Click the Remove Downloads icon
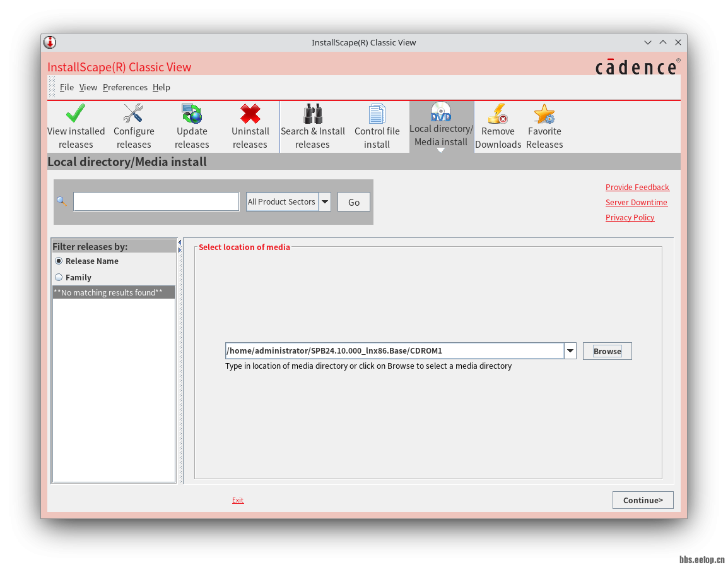This screenshot has height=567, width=728. click(x=498, y=114)
